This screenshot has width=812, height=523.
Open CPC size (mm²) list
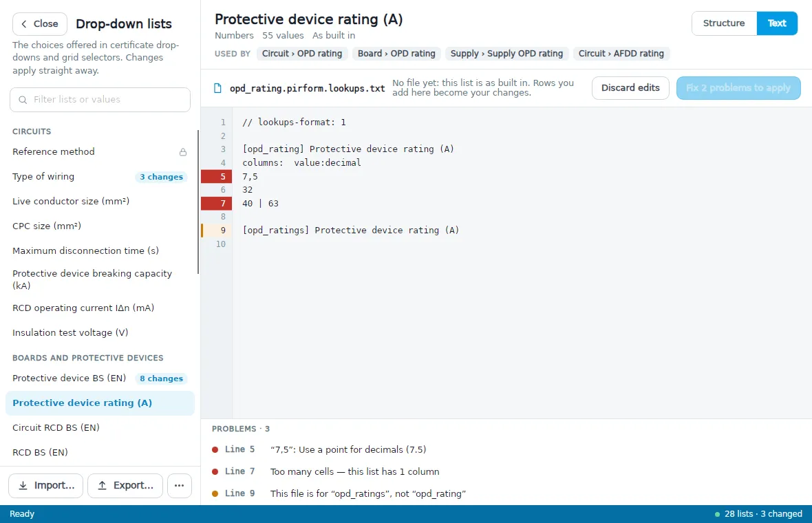pyautogui.click(x=100, y=226)
